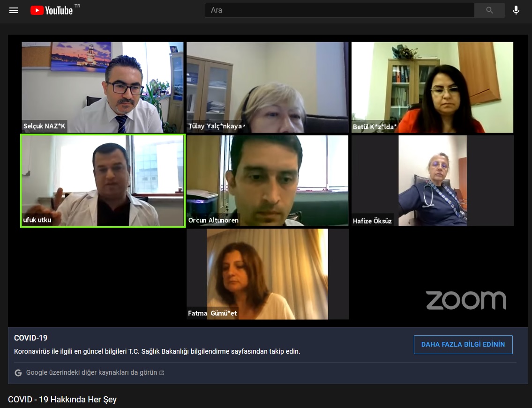Viewport: 532px width, 408px height.
Task: Click the Koronavirüs information text line
Action: click(x=157, y=351)
